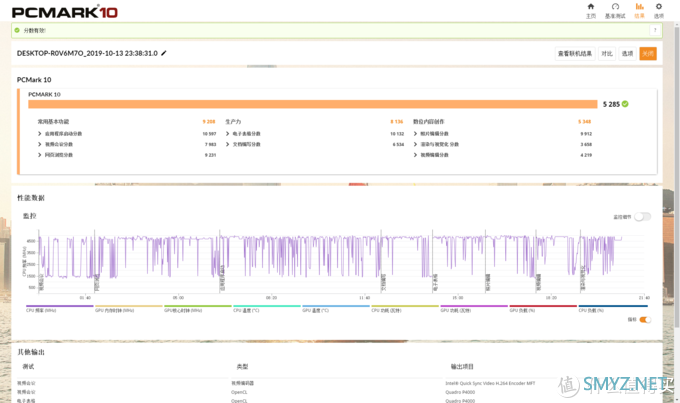Toggle the GPU temperature (°C) blue legend
The height and width of the screenshot is (403, 680).
click(x=336, y=308)
